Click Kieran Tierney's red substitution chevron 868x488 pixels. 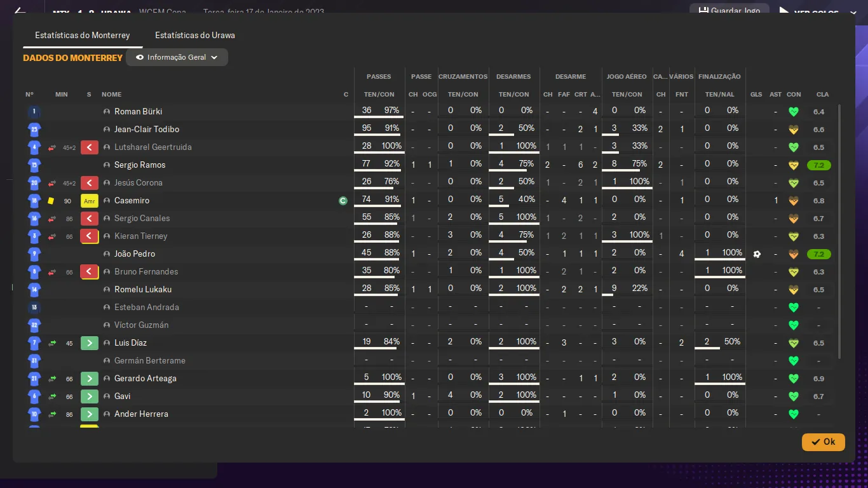(x=90, y=236)
